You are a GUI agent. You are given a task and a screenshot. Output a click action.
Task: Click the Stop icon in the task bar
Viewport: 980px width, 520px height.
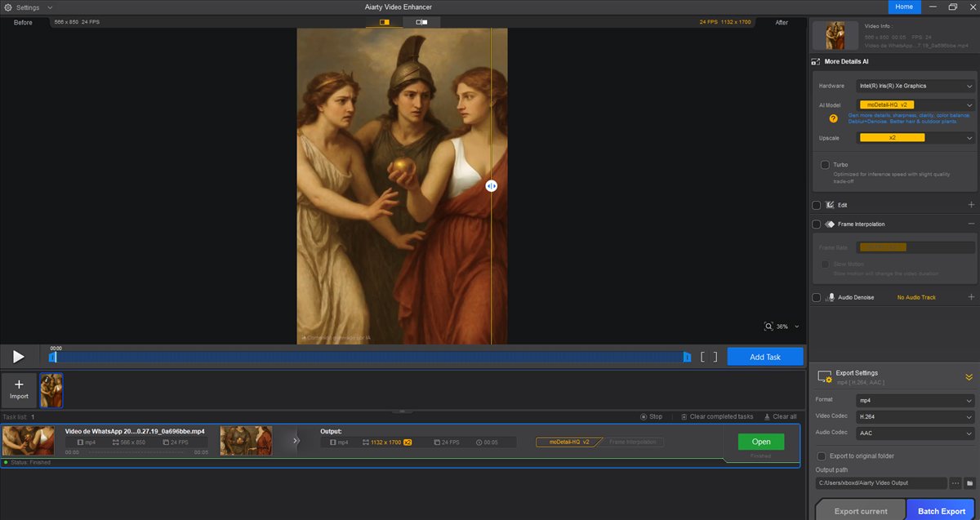pyautogui.click(x=643, y=416)
